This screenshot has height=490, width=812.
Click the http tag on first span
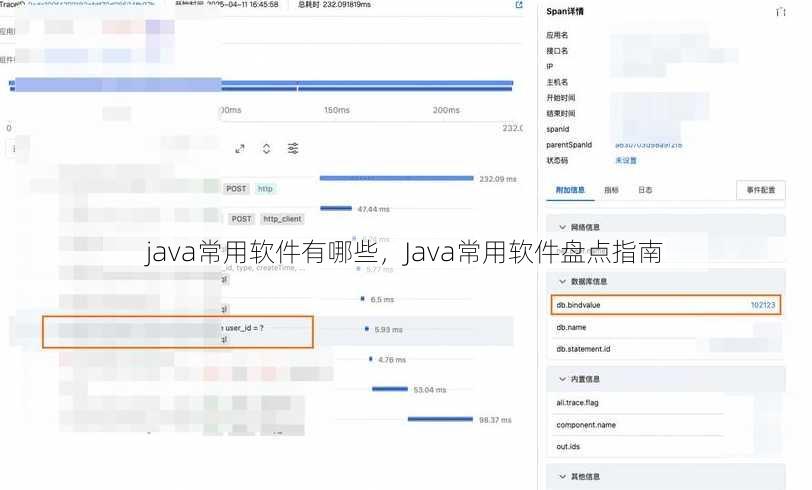pos(265,189)
